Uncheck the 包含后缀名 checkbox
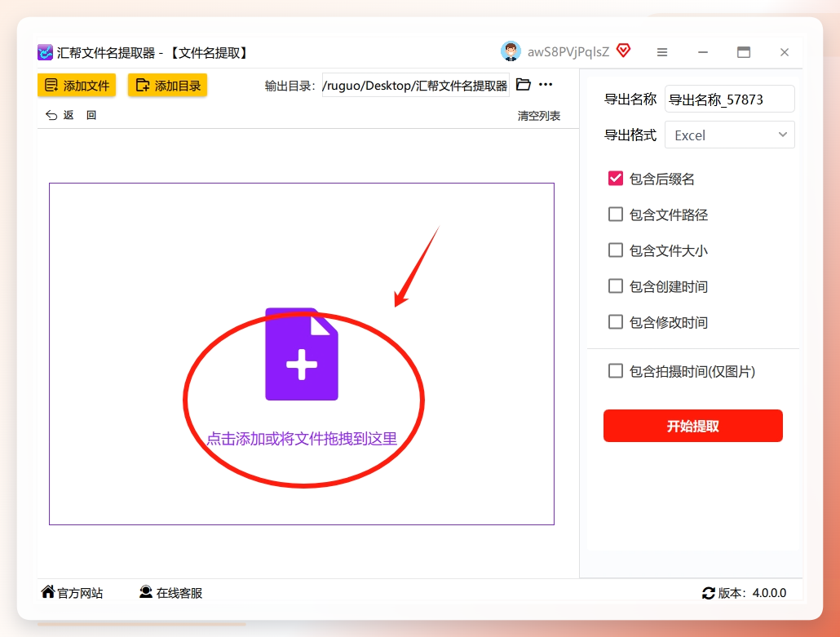840x637 pixels. coord(616,179)
